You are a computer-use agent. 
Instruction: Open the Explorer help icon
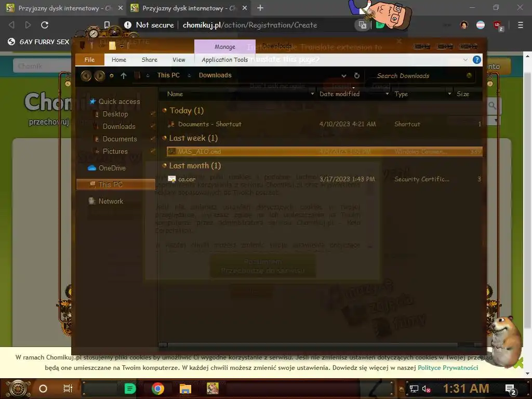(477, 60)
